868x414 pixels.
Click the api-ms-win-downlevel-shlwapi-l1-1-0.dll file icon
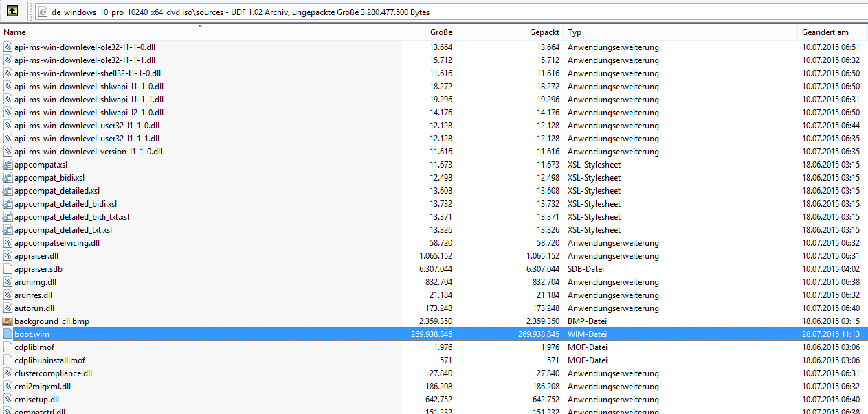coord(8,87)
